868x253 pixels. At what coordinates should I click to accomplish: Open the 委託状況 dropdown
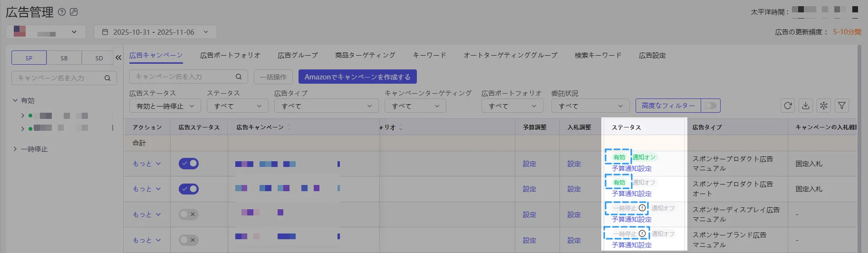pos(590,106)
